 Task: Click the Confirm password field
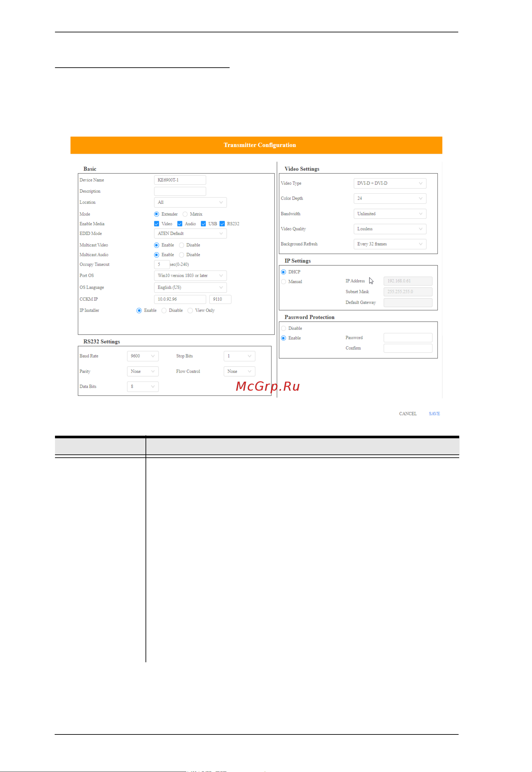[x=408, y=348]
